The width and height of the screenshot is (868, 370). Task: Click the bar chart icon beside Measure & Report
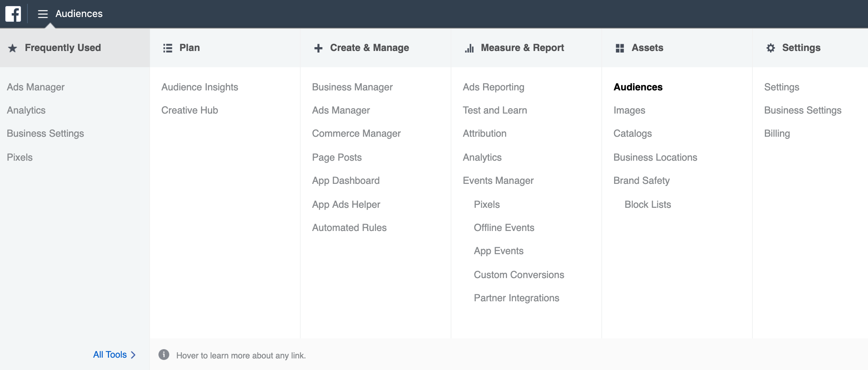469,48
